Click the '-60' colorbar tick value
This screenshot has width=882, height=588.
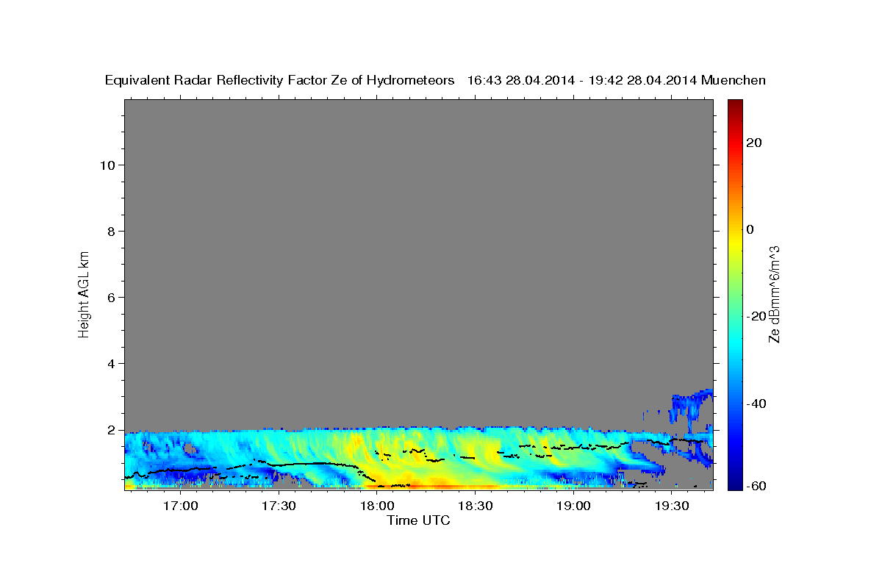click(756, 486)
